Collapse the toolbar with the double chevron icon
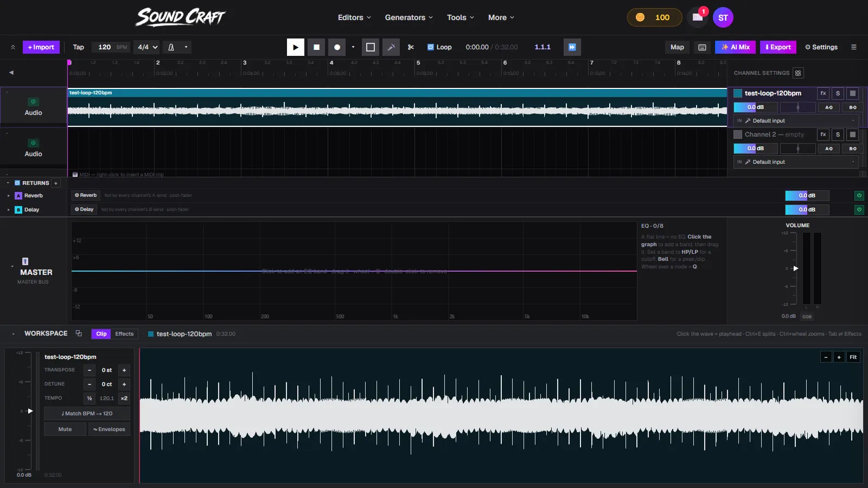 point(12,47)
